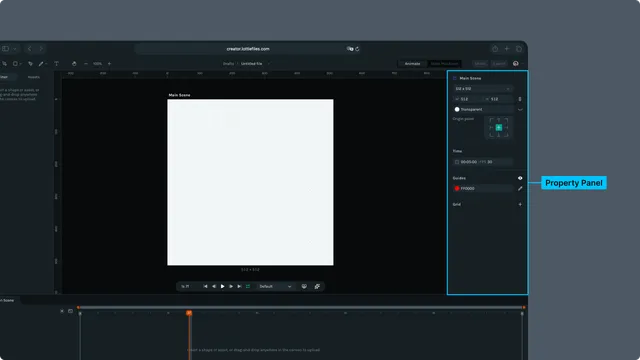Zoom in with the plus icon
640x360 pixels.
109,64
